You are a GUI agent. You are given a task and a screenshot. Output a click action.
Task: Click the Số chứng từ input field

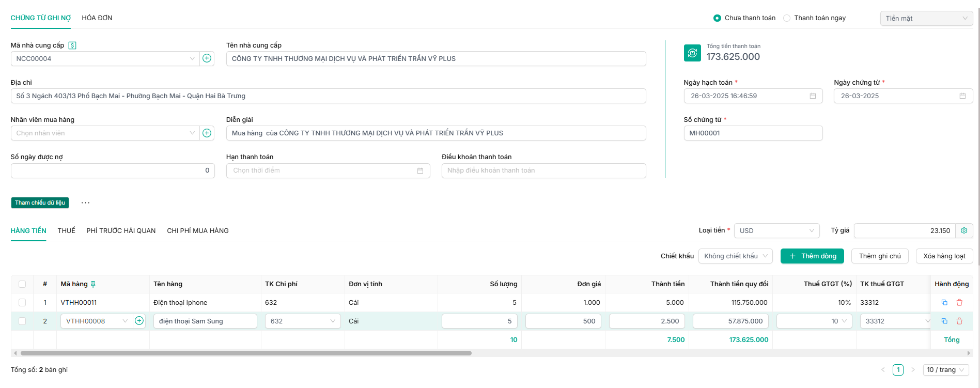[x=753, y=133]
